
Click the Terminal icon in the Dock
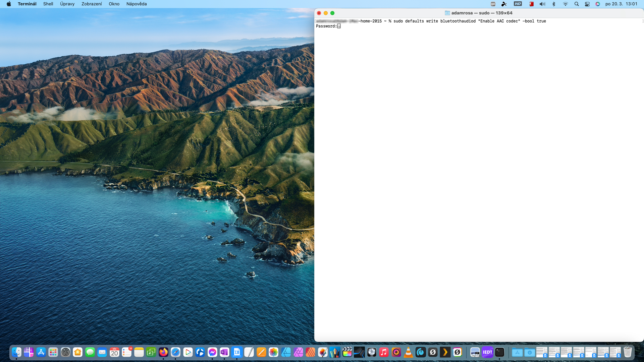pos(499,352)
